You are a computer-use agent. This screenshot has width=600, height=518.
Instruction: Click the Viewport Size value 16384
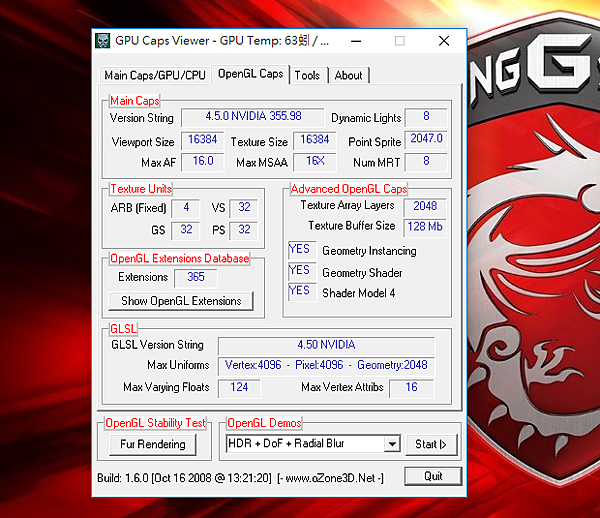[x=202, y=140]
